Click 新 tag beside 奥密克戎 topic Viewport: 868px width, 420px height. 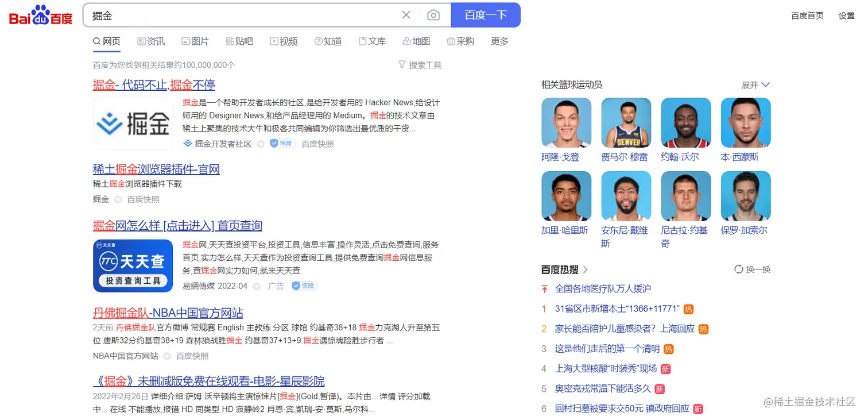tap(660, 389)
